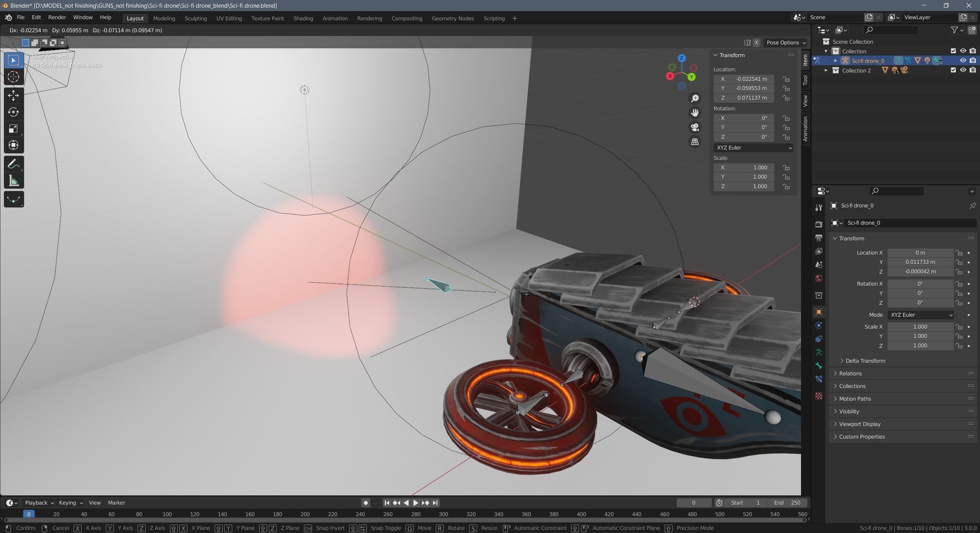Open the Armature Object Data tab
The height and width of the screenshot is (533, 980).
tap(819, 352)
